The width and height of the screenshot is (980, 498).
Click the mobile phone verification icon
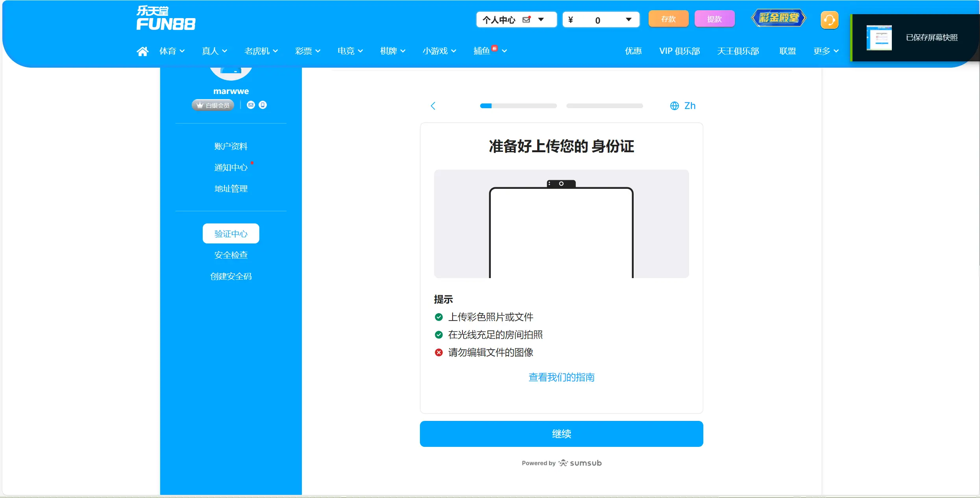[x=263, y=105]
